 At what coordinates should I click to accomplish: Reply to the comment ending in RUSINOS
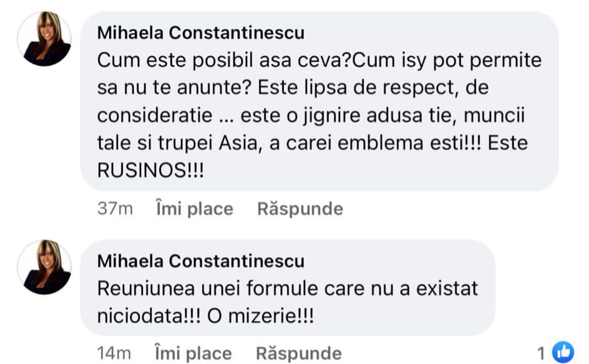[300, 209]
